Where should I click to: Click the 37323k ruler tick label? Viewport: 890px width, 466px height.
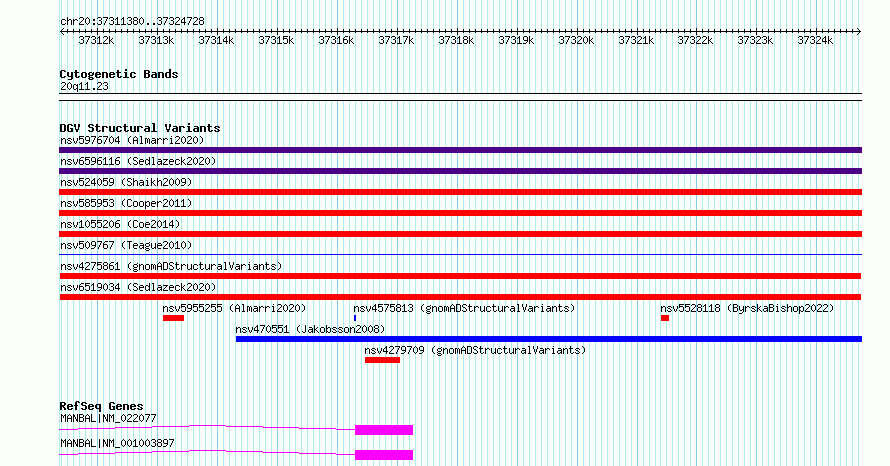click(755, 41)
